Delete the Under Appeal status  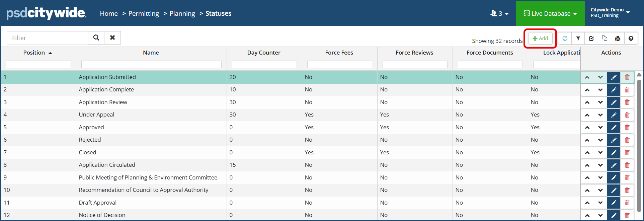(627, 115)
